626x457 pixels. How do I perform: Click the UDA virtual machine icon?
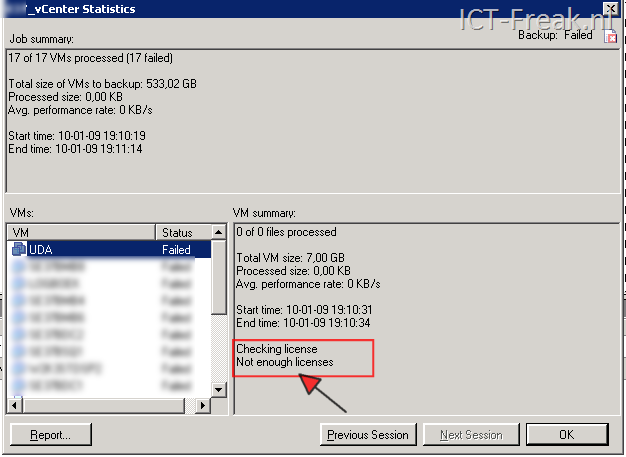pos(19,250)
